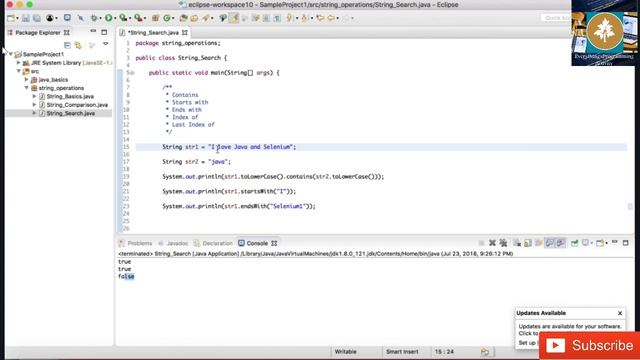
Task: Collapse the src folder node
Action: click(x=19, y=71)
